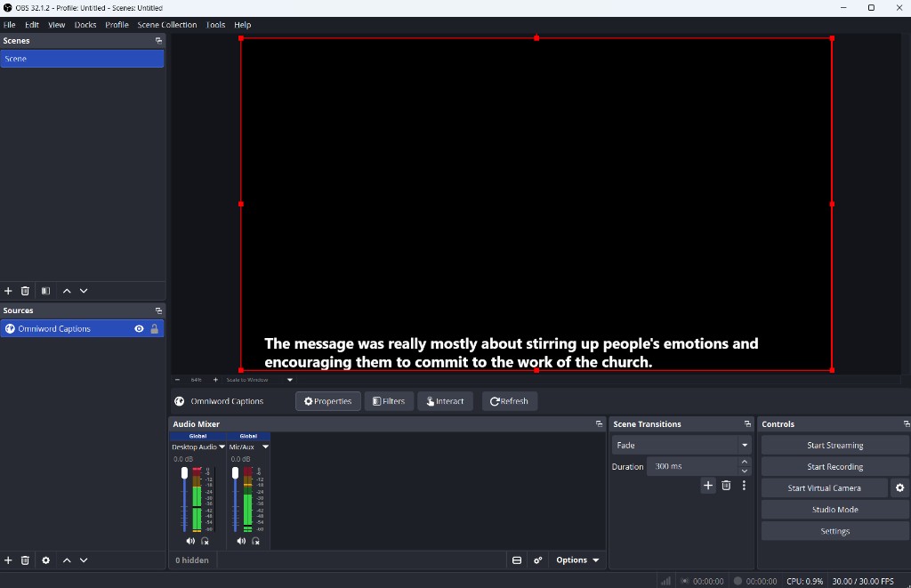Open the Edit menu
This screenshot has height=588, width=911.
click(32, 25)
